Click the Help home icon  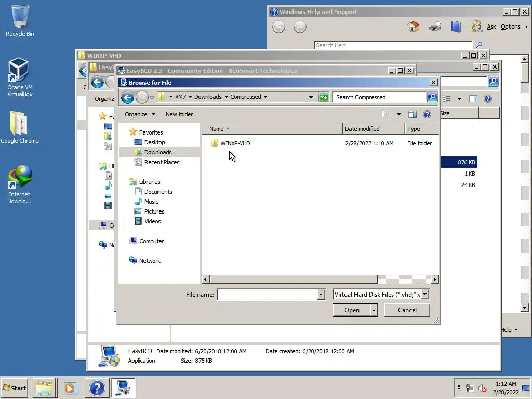click(413, 26)
